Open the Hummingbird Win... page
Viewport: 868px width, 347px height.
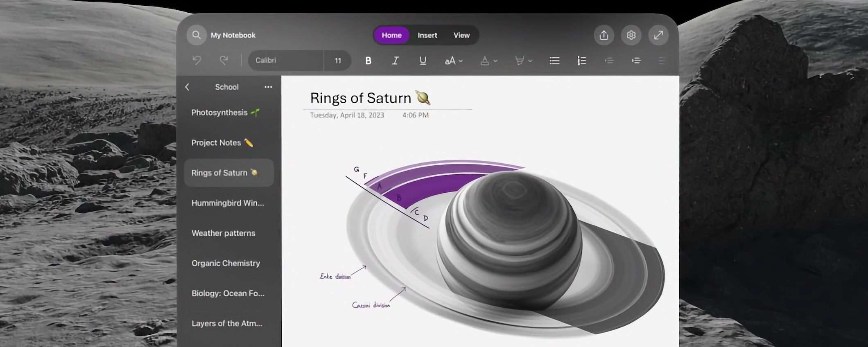229,203
